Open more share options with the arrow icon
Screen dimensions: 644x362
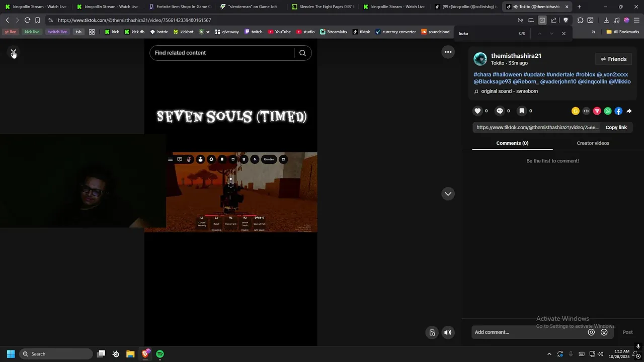pyautogui.click(x=629, y=111)
